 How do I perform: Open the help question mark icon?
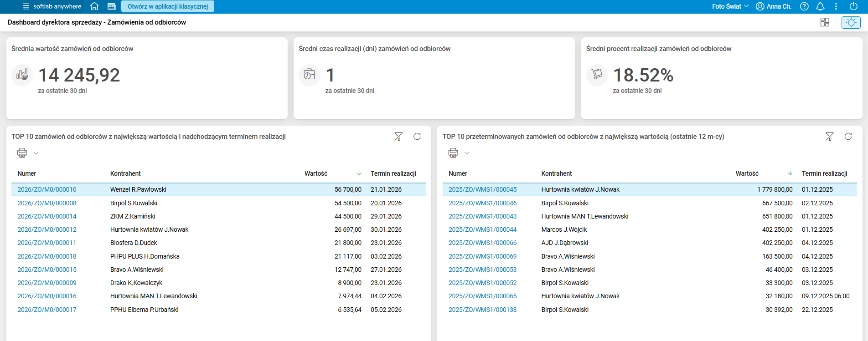pos(805,6)
